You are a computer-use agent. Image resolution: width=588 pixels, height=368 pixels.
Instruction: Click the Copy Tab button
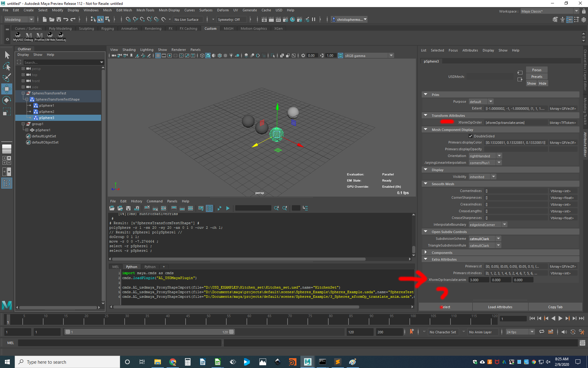coord(555,307)
